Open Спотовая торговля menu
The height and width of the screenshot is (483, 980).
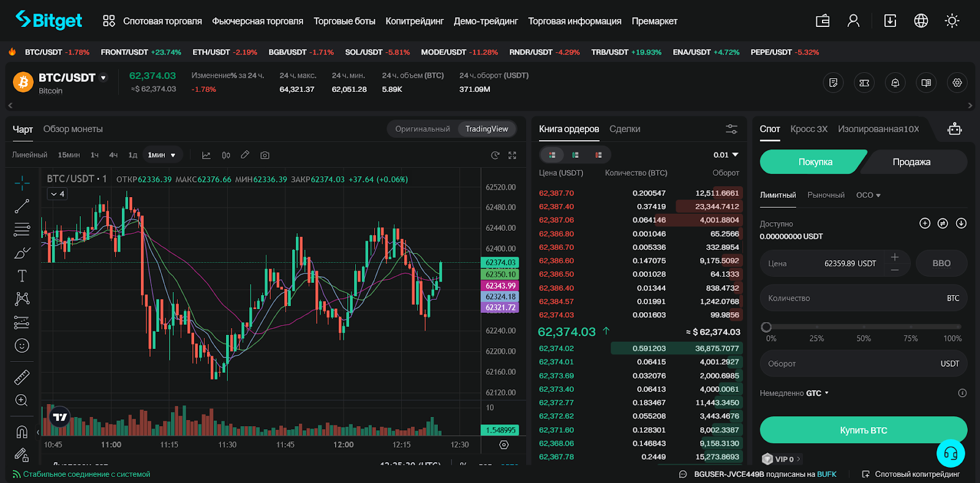tap(162, 21)
